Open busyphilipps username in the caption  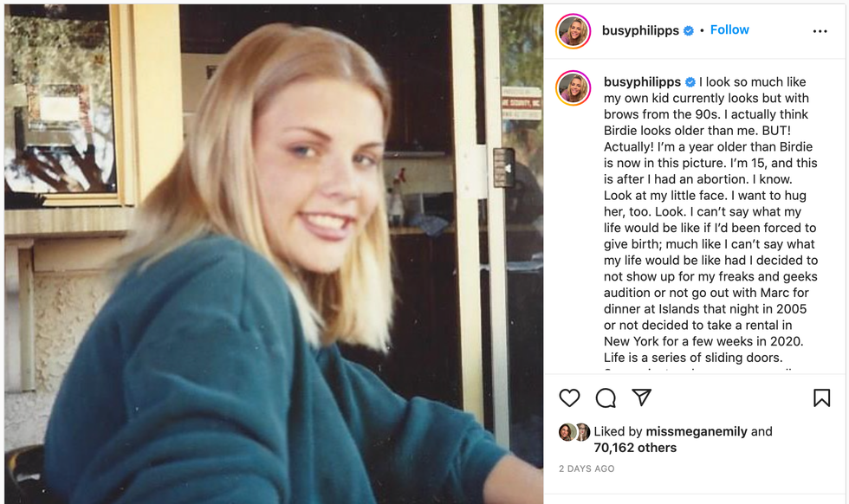(x=642, y=81)
